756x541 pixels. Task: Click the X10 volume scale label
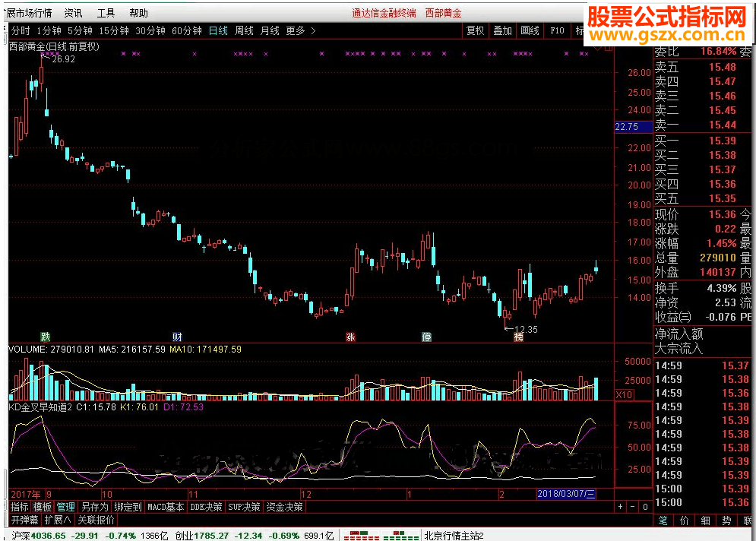tap(624, 395)
